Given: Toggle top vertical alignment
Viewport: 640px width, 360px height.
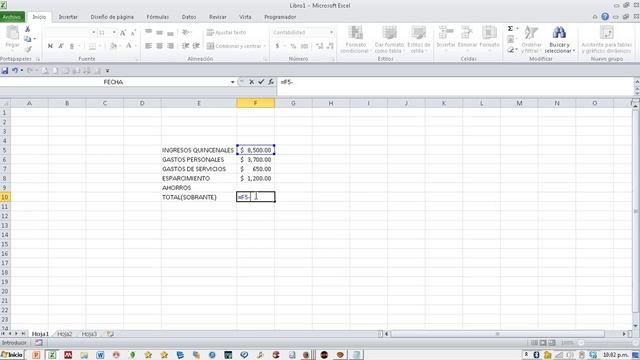Looking at the screenshot, I should point(149,32).
